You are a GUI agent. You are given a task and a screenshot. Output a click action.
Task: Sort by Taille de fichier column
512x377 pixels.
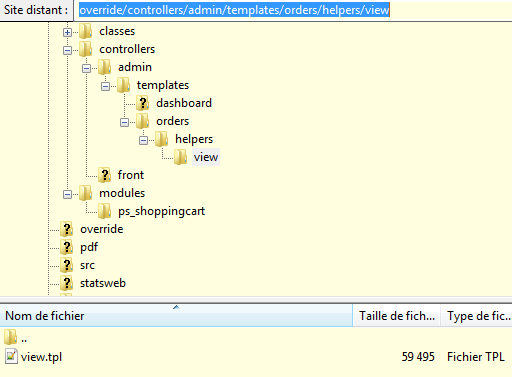397,316
